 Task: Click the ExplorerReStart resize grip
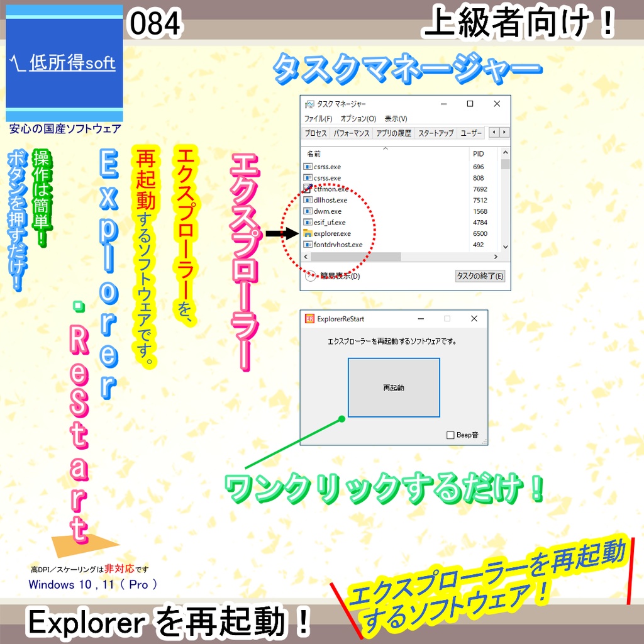[484, 441]
